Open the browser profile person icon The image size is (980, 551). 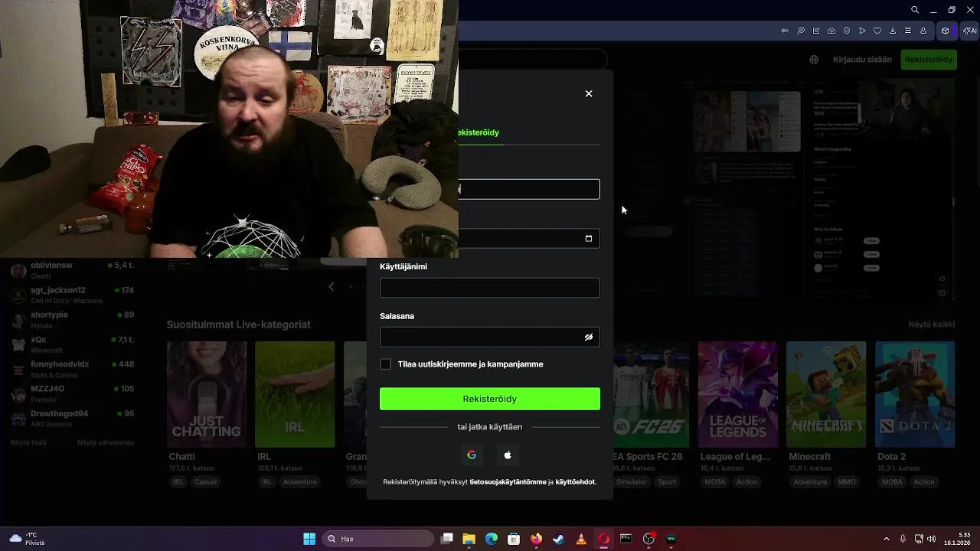[x=923, y=31]
